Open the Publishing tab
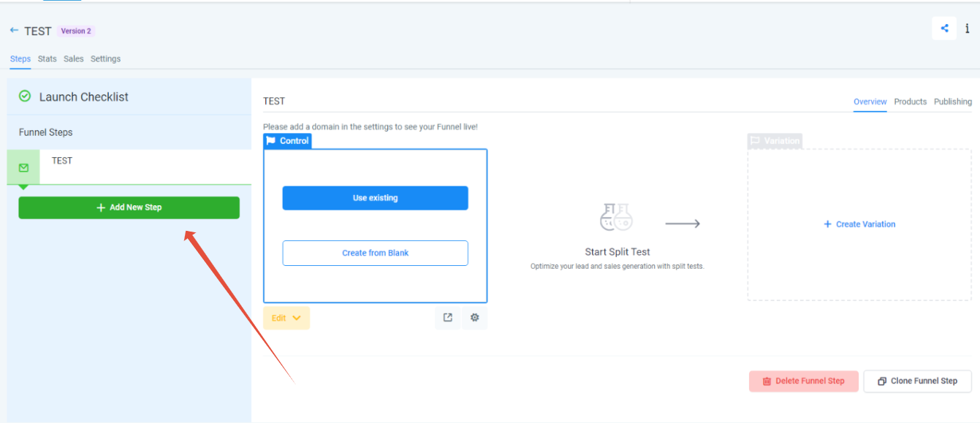This screenshot has width=980, height=423. click(953, 102)
